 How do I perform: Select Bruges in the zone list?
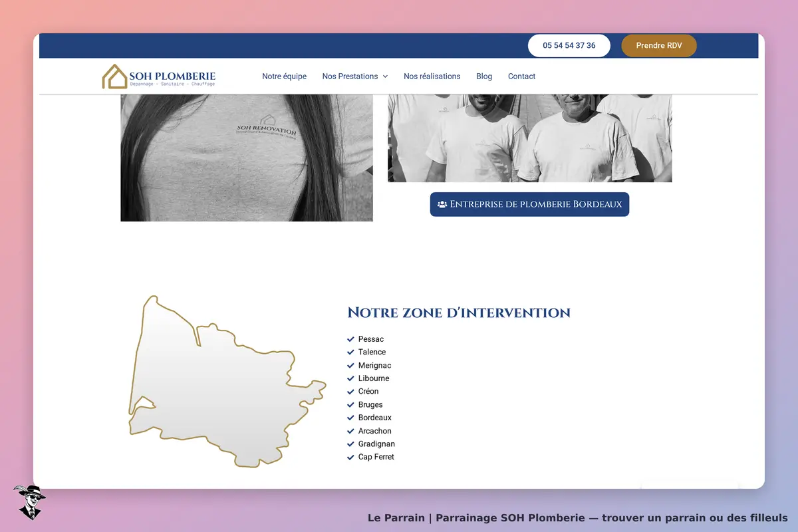tap(370, 404)
